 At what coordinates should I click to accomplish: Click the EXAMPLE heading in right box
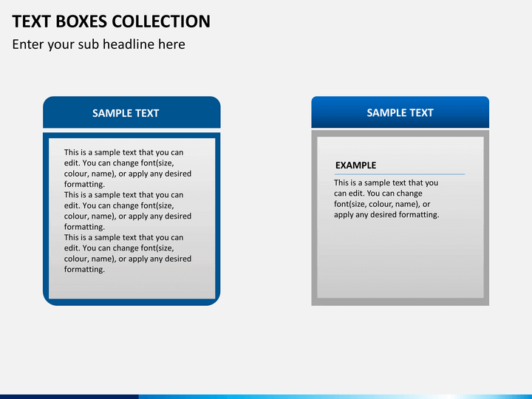point(355,166)
